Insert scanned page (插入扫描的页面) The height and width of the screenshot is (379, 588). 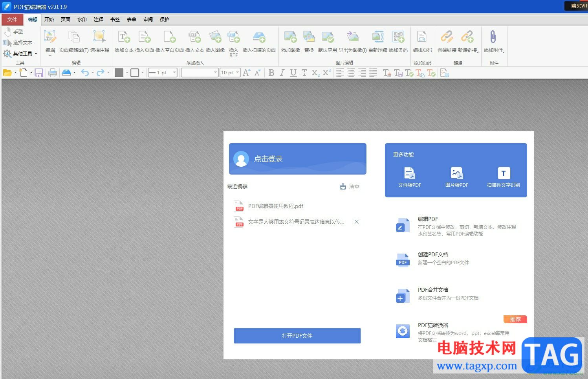pos(259,42)
